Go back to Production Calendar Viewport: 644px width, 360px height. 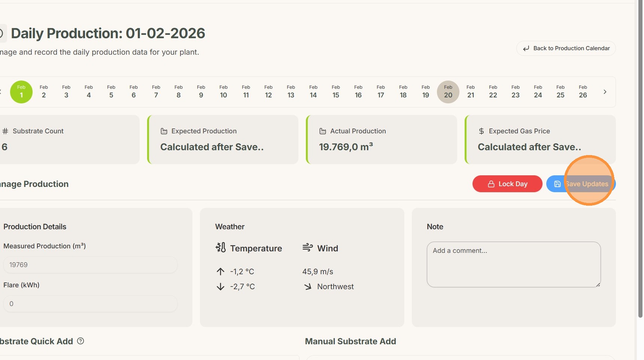(566, 48)
